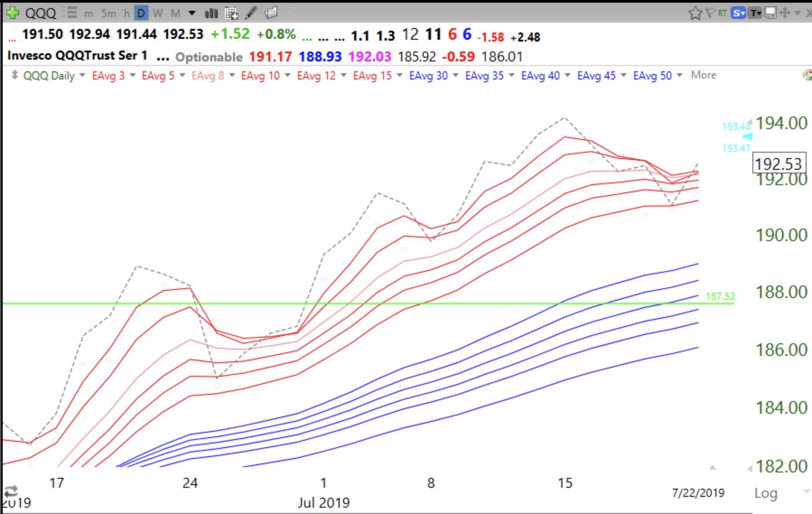
Task: Click the QQQ ticker symbol in the title bar
Action: (41, 13)
